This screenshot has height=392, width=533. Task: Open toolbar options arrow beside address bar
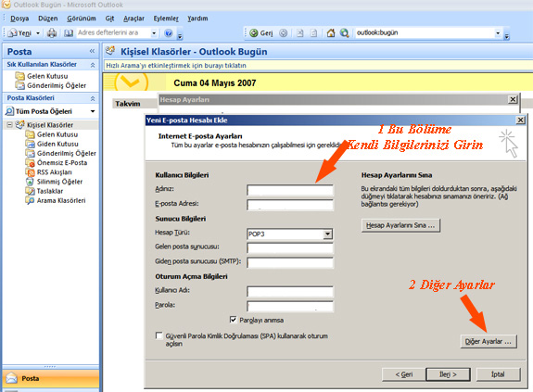click(506, 35)
